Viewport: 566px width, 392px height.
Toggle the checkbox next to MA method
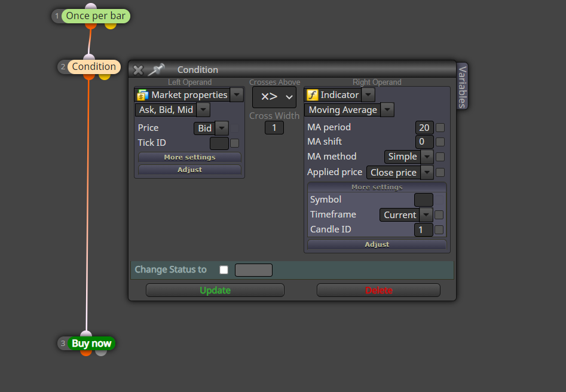(x=440, y=157)
